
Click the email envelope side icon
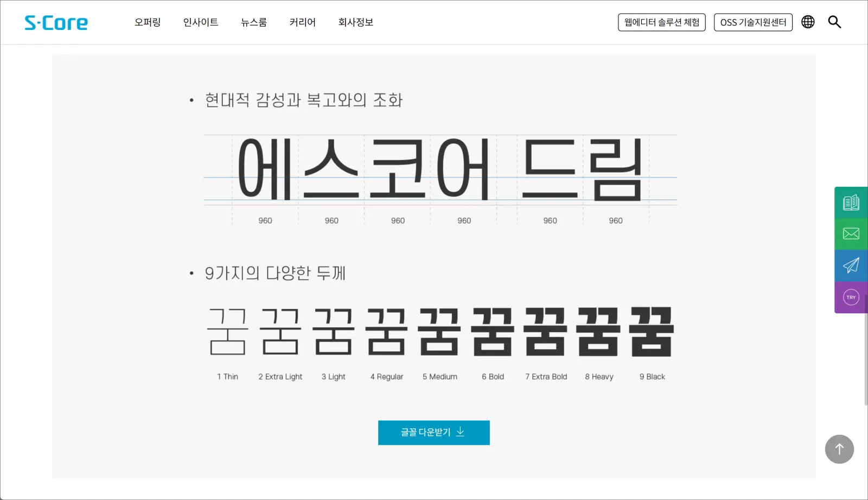click(x=851, y=234)
